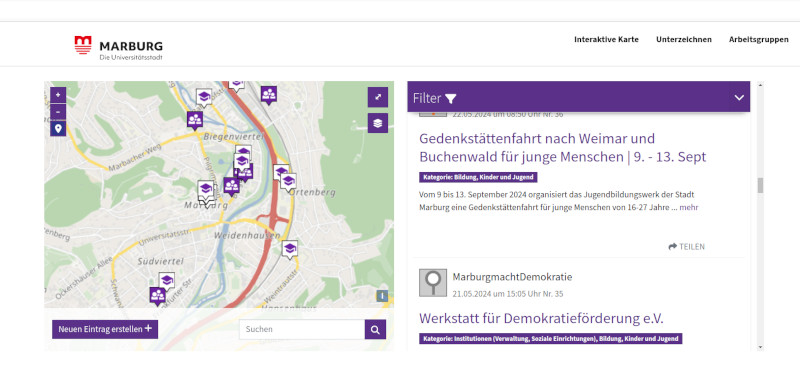Select the graduation cap marker touching the Ortenberg label
Screen dimensions: 800x390
coord(288,182)
